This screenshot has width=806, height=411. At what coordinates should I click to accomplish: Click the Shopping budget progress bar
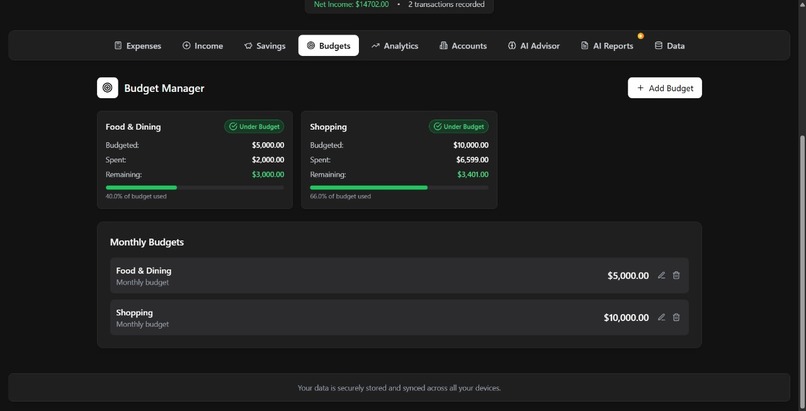399,188
